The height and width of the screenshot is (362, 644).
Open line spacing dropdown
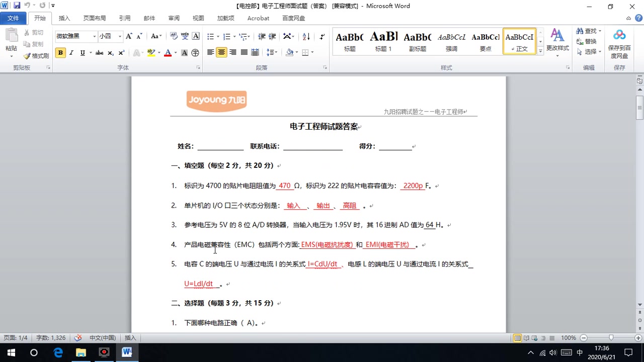point(272,52)
